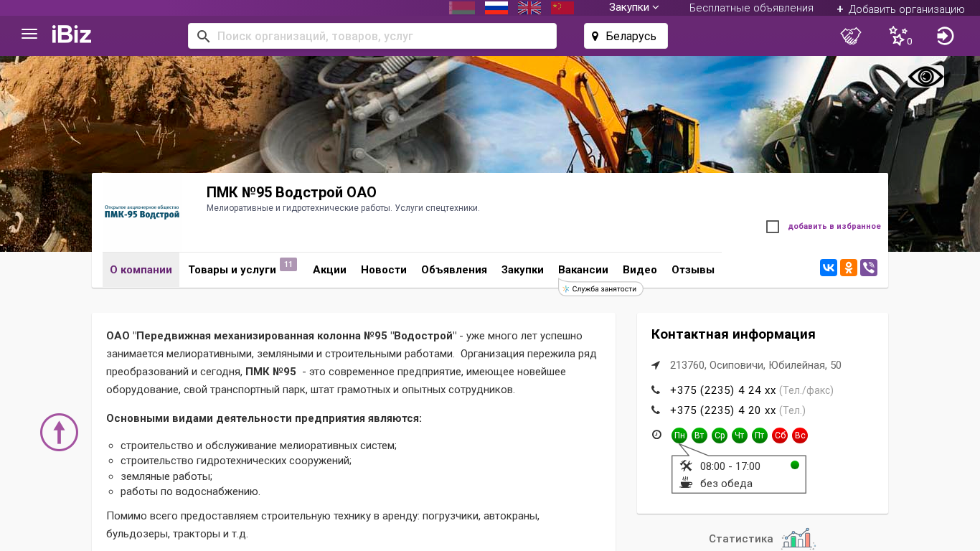
Task: Select Tuesday (Вт) schedule circle
Action: [x=699, y=435]
